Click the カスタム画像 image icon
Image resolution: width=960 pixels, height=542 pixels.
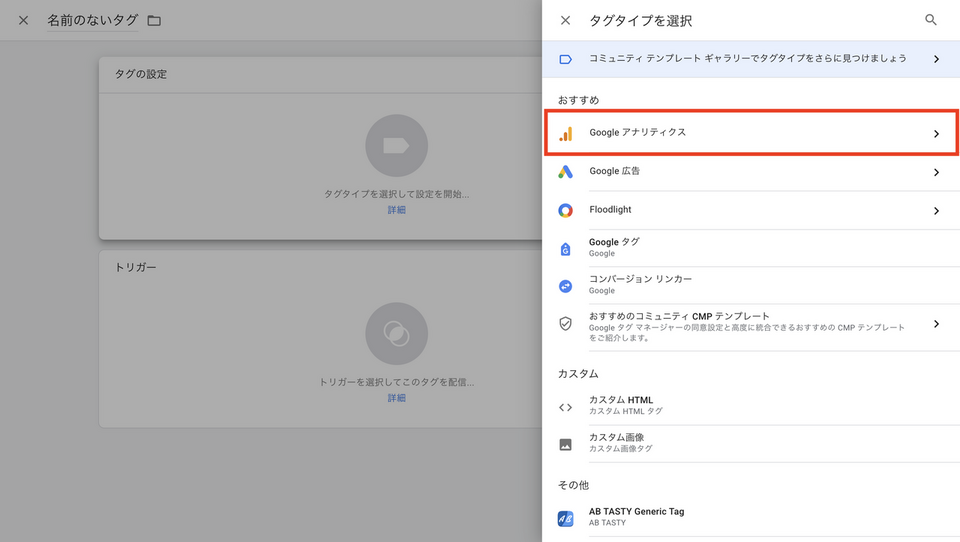click(566, 444)
